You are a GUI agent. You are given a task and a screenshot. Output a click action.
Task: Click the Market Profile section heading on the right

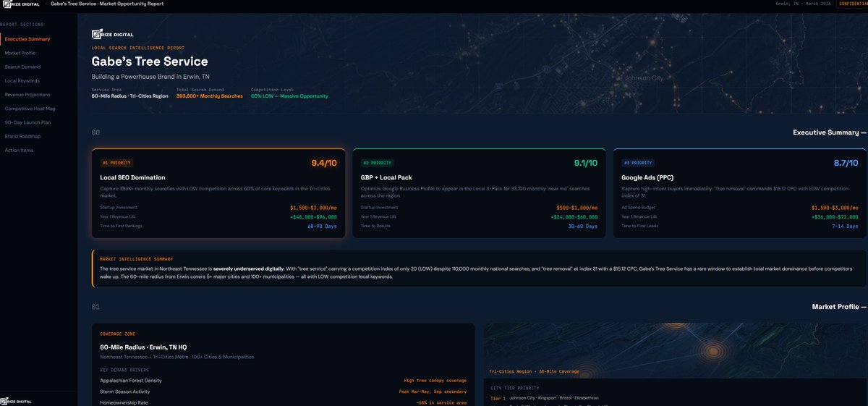pos(835,307)
